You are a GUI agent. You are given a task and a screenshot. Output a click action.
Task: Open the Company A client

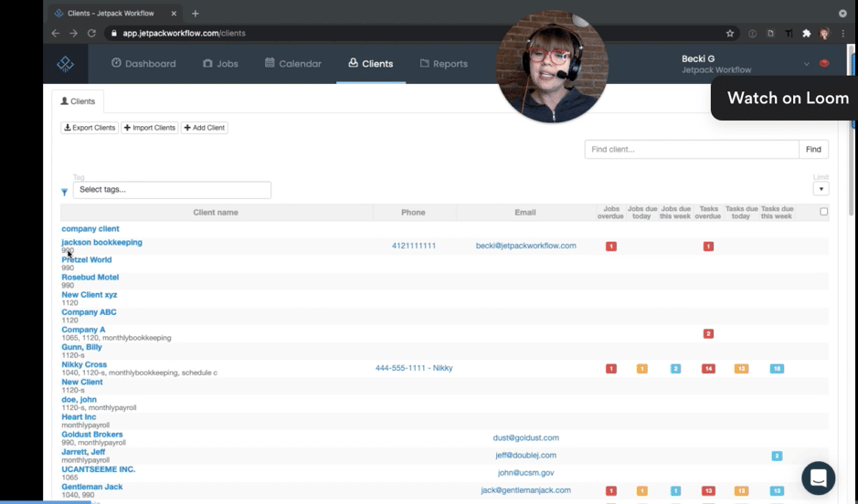(83, 330)
